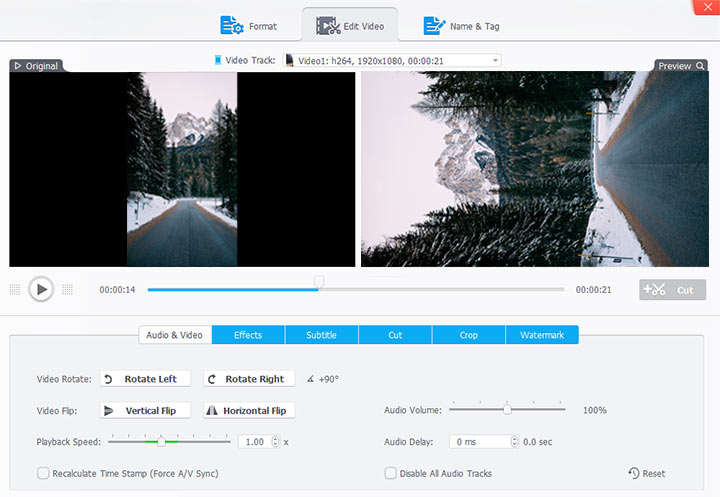This screenshot has width=720, height=497.
Task: Click the total duration 00:00:21
Action: tap(593, 290)
